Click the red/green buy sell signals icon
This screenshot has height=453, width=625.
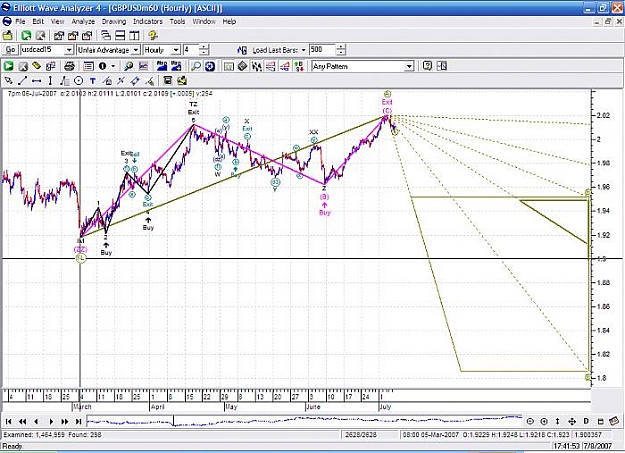[x=299, y=66]
